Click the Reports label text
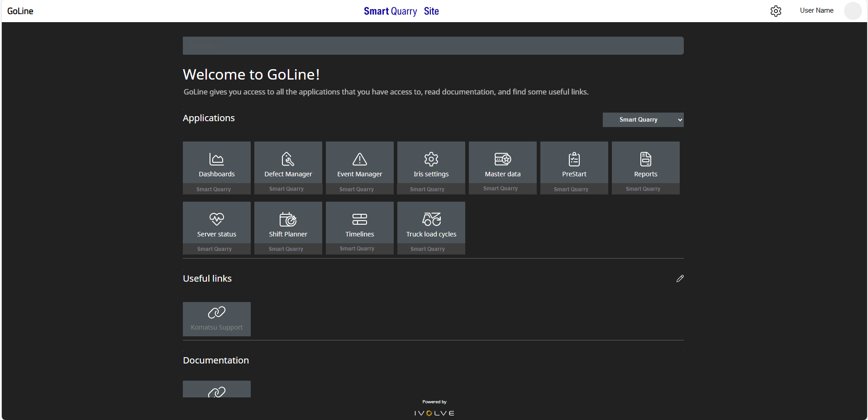 pos(646,174)
